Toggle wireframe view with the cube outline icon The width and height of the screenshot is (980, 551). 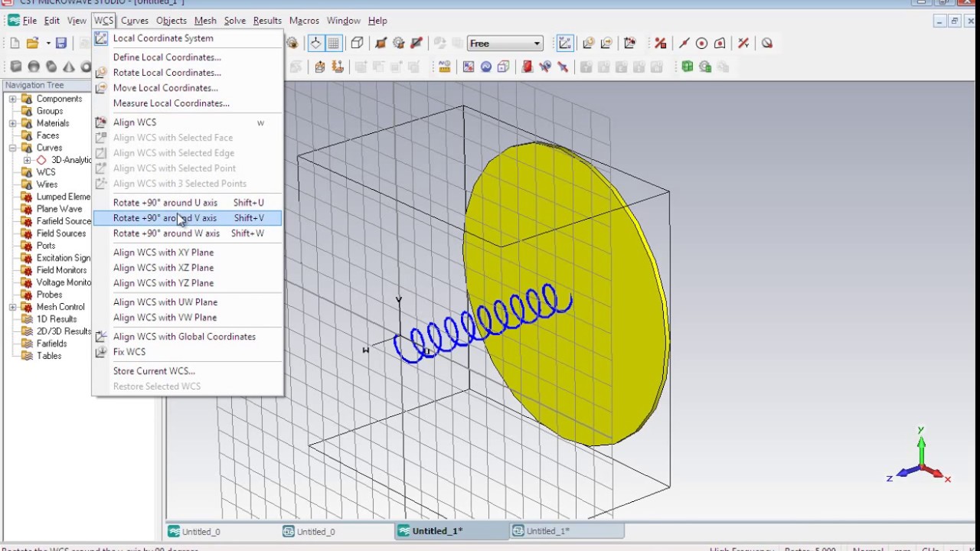357,44
